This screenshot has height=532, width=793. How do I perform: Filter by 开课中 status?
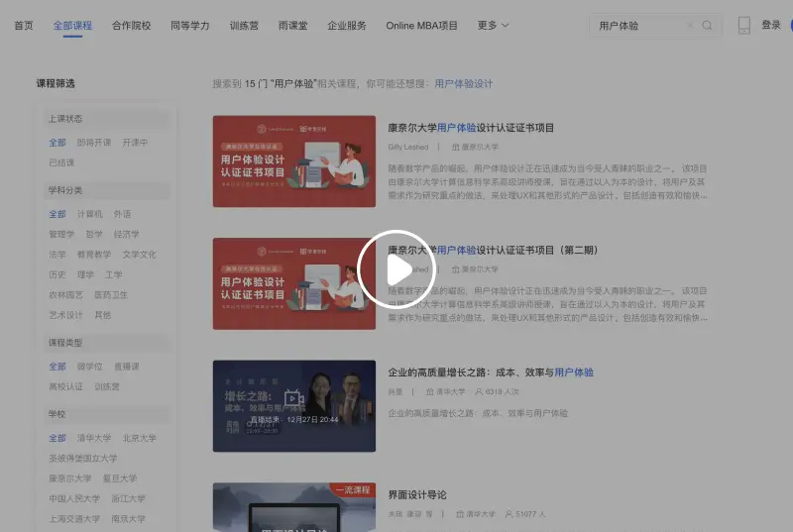click(135, 143)
